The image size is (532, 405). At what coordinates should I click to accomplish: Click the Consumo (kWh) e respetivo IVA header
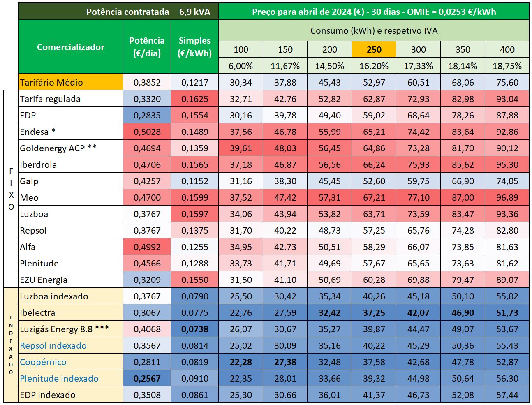coord(374,31)
